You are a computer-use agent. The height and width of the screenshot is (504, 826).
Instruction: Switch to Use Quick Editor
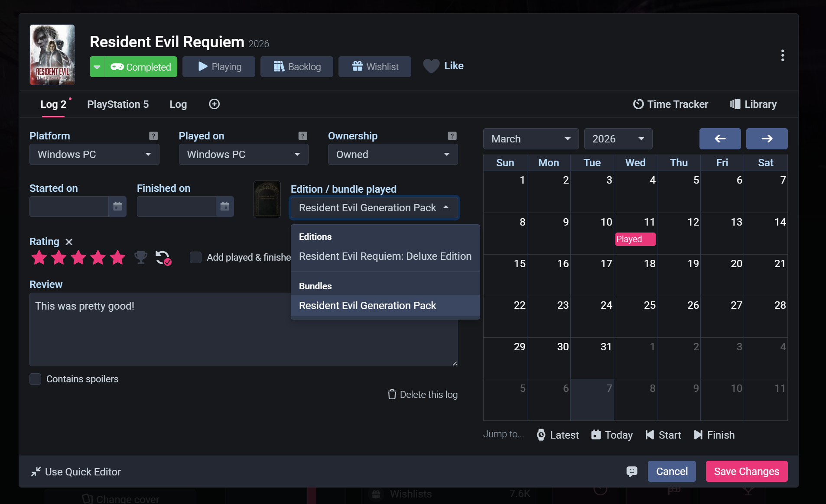click(76, 472)
